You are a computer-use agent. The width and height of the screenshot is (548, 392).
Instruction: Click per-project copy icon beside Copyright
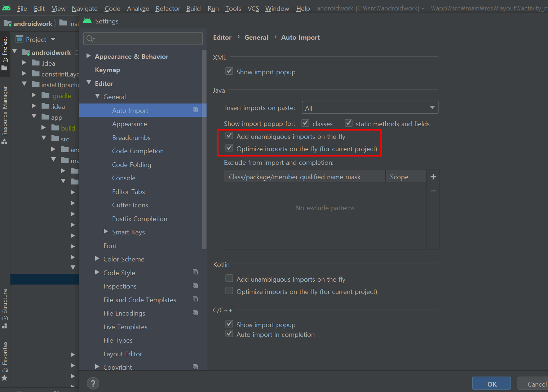click(x=195, y=367)
